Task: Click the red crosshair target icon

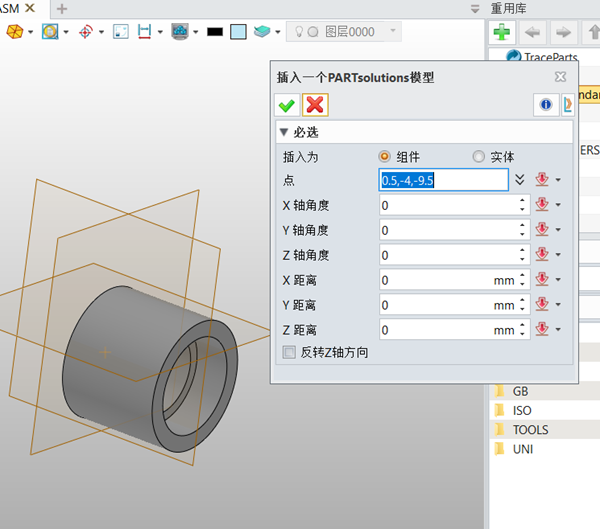Action: [86, 32]
